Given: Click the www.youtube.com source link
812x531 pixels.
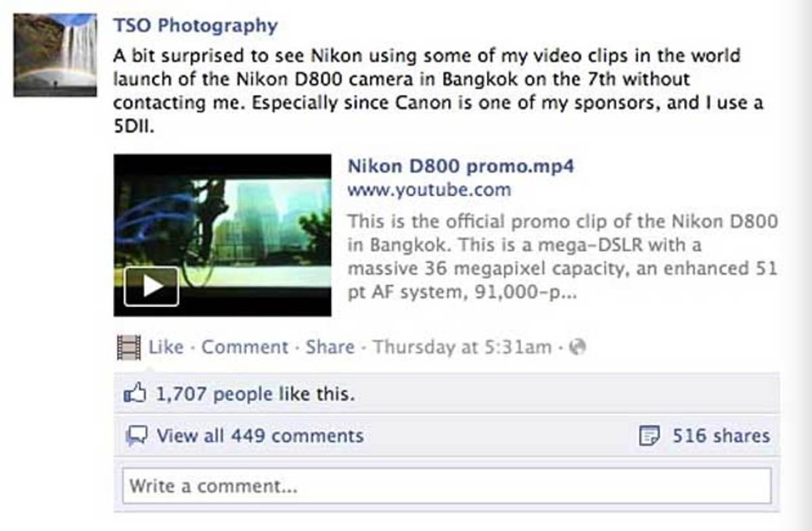Looking at the screenshot, I should pyautogui.click(x=429, y=190).
